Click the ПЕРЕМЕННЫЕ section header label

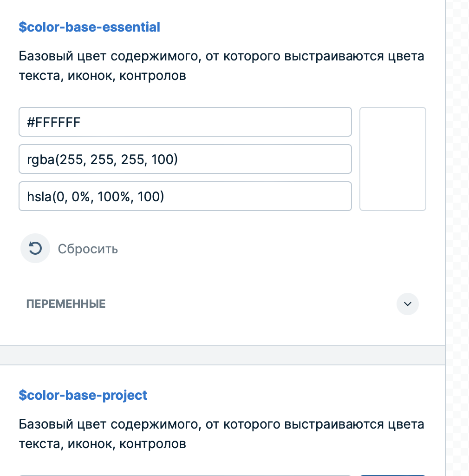click(x=66, y=304)
